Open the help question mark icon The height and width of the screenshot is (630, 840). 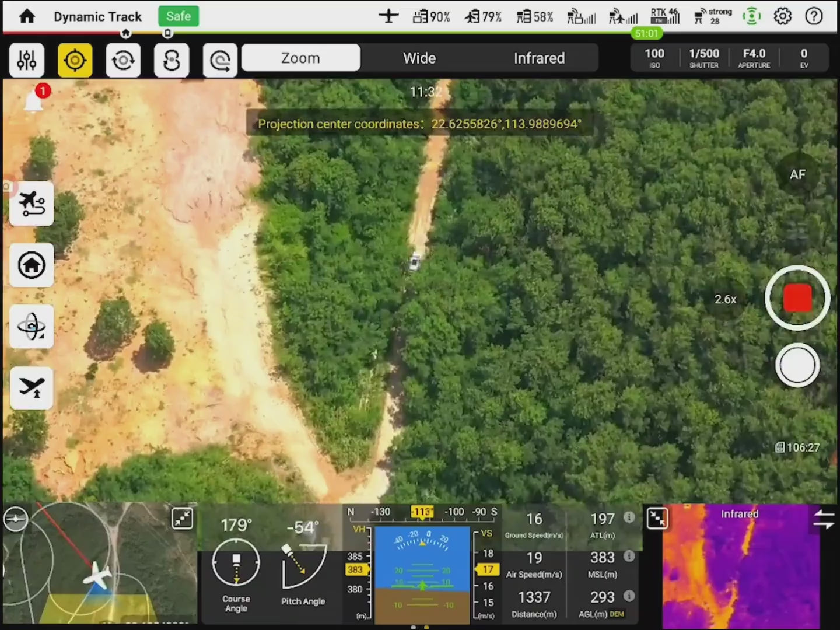tap(814, 16)
